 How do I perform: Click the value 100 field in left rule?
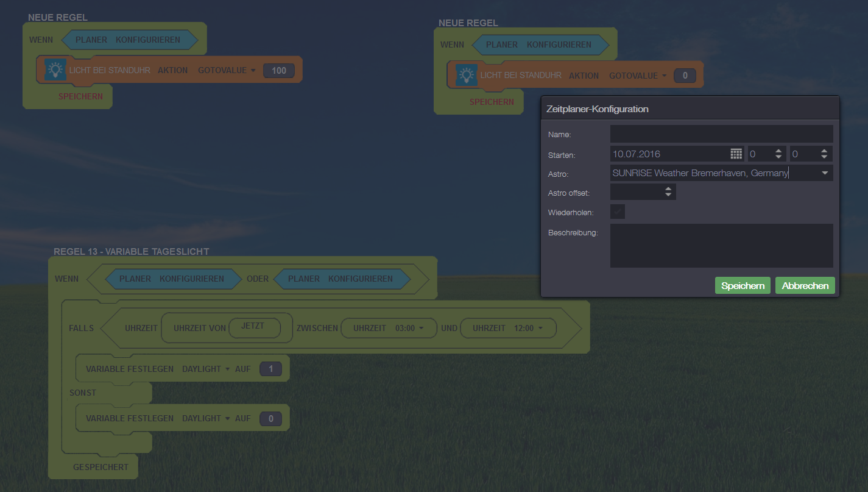pos(279,71)
